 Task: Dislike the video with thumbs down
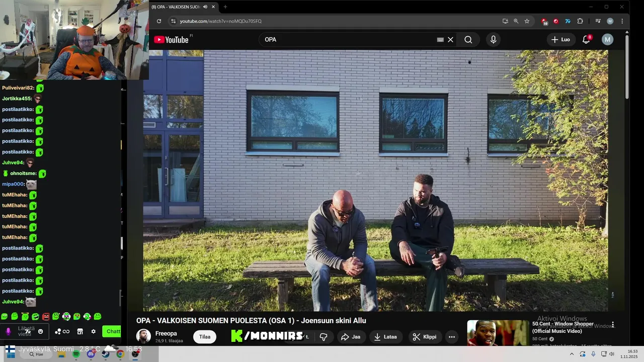tap(324, 337)
